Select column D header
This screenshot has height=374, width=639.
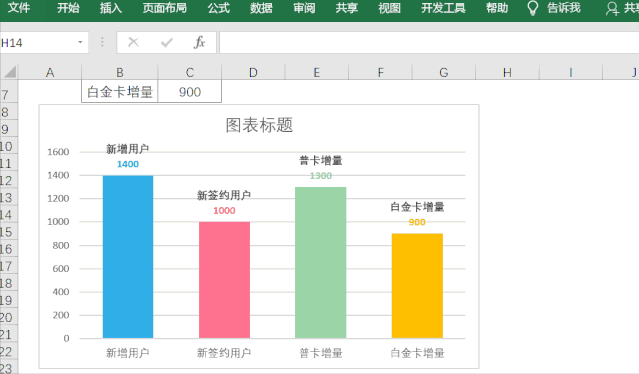coord(253,73)
